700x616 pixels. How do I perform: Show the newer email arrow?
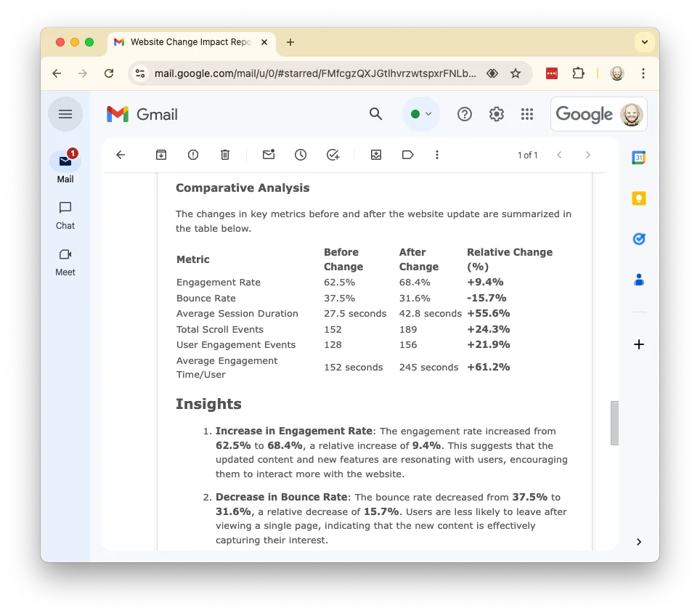[x=559, y=155]
